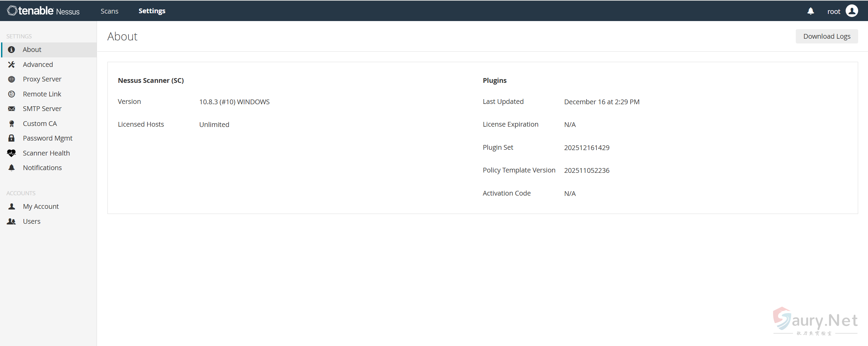This screenshot has height=346, width=868.
Task: Click the Plugin Set number 202512161429
Action: [587, 148]
